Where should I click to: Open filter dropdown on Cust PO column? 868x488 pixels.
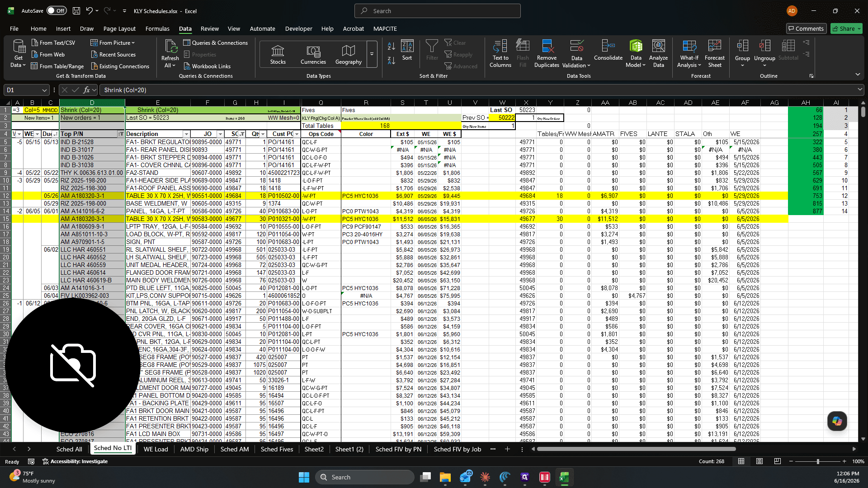coord(297,134)
